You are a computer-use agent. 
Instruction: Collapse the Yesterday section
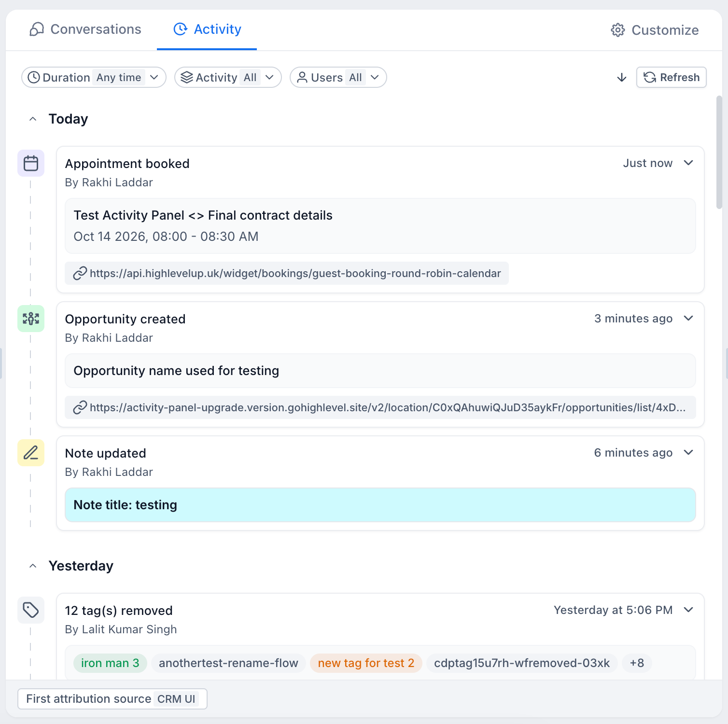pos(33,566)
